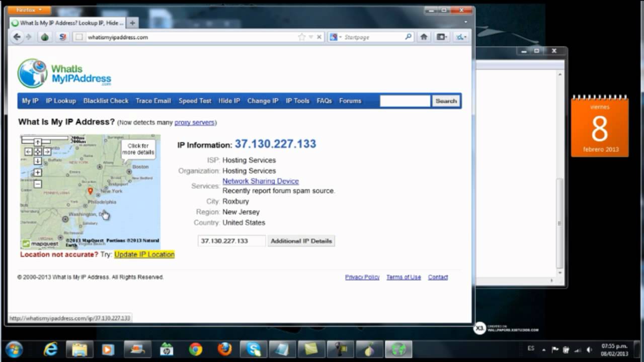This screenshot has width=644, height=362.
Task: Select Trace Email in the nav bar
Action: click(153, 101)
